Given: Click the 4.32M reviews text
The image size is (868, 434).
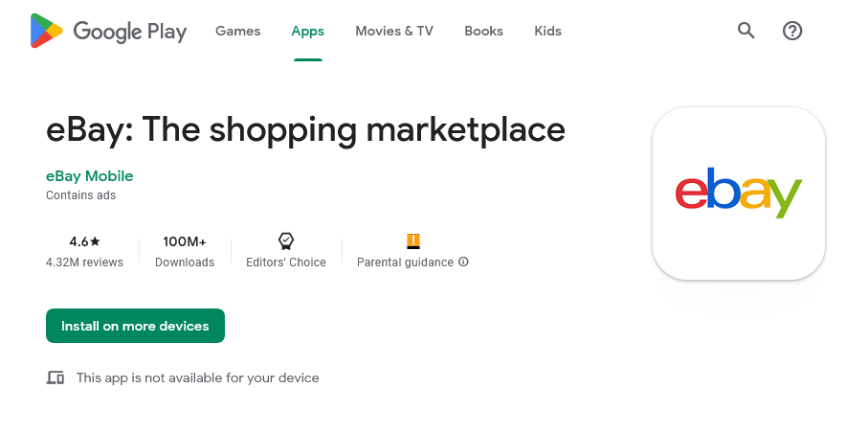Looking at the screenshot, I should pyautogui.click(x=85, y=263).
